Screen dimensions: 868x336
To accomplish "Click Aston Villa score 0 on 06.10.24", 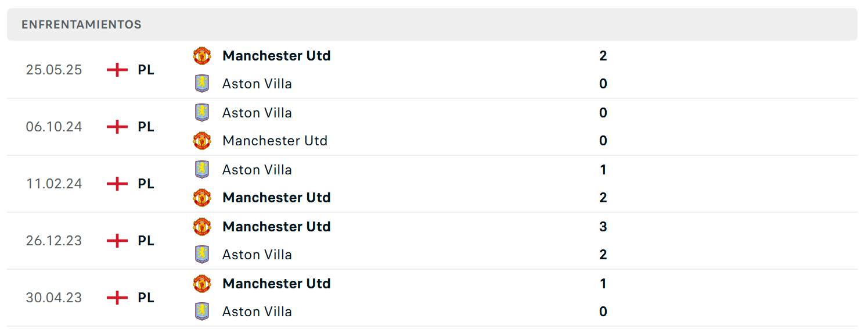I will pos(603,113).
